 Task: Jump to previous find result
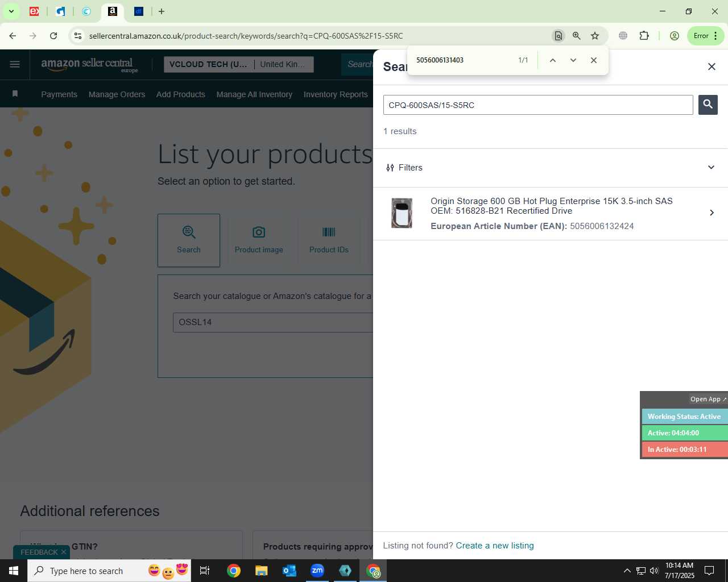552,60
